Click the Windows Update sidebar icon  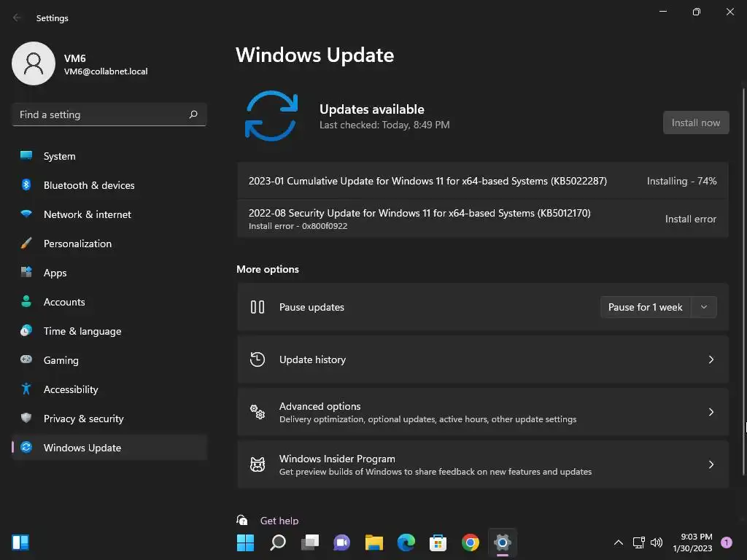(26, 447)
